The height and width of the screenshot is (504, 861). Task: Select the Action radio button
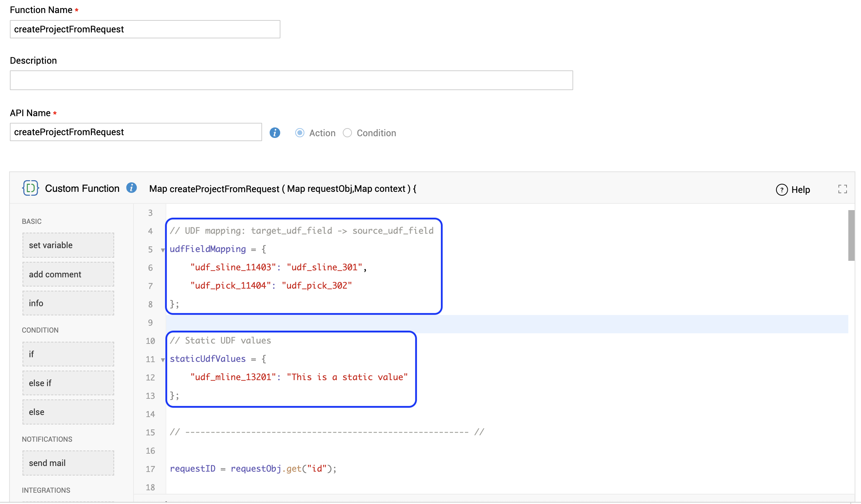pyautogui.click(x=300, y=133)
